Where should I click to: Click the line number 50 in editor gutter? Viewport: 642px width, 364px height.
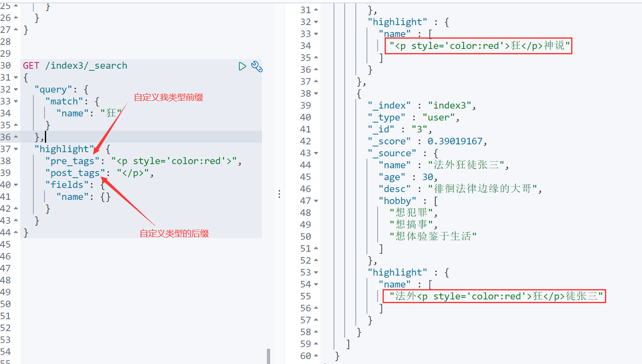[5, 304]
